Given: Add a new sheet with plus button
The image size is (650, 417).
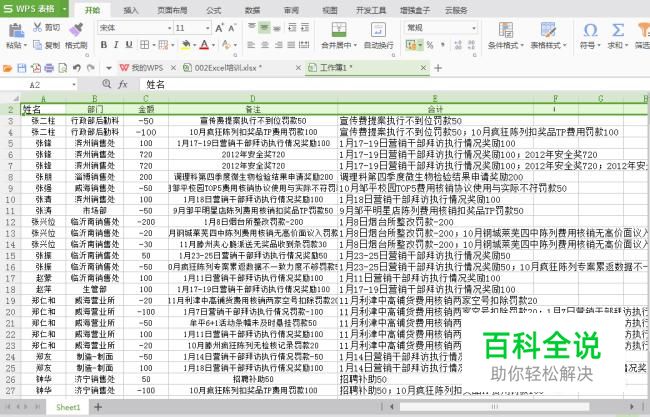Looking at the screenshot, I should pos(98,407).
